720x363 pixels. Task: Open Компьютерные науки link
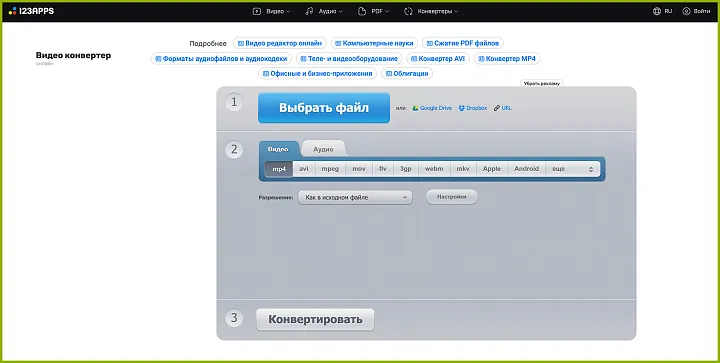pos(374,43)
